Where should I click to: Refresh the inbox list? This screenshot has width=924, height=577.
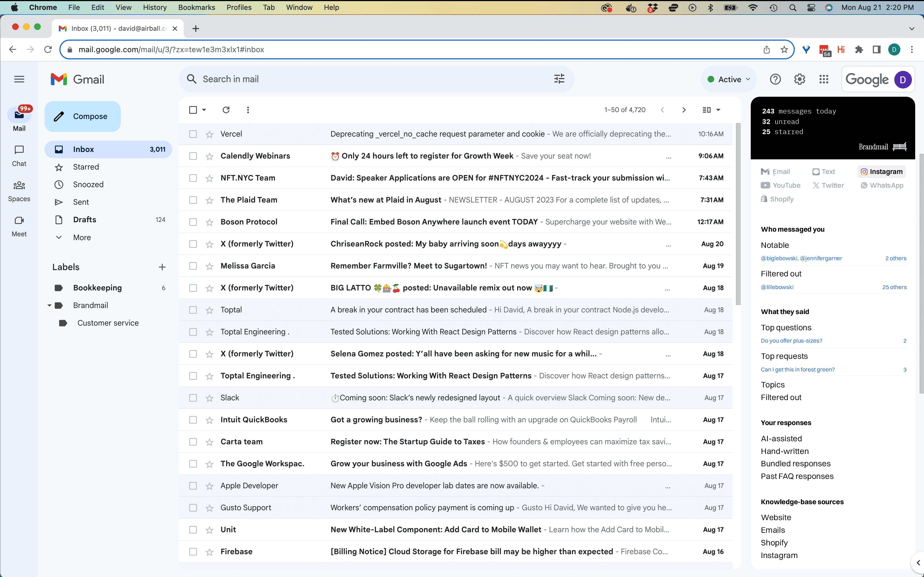pos(226,110)
